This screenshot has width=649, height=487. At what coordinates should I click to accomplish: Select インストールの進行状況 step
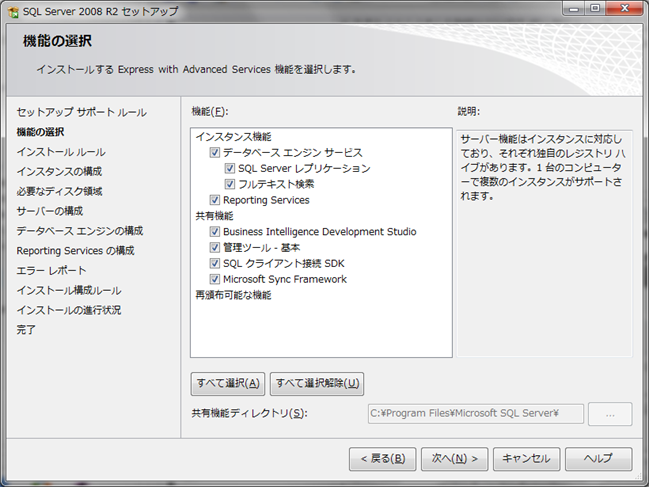(x=69, y=310)
